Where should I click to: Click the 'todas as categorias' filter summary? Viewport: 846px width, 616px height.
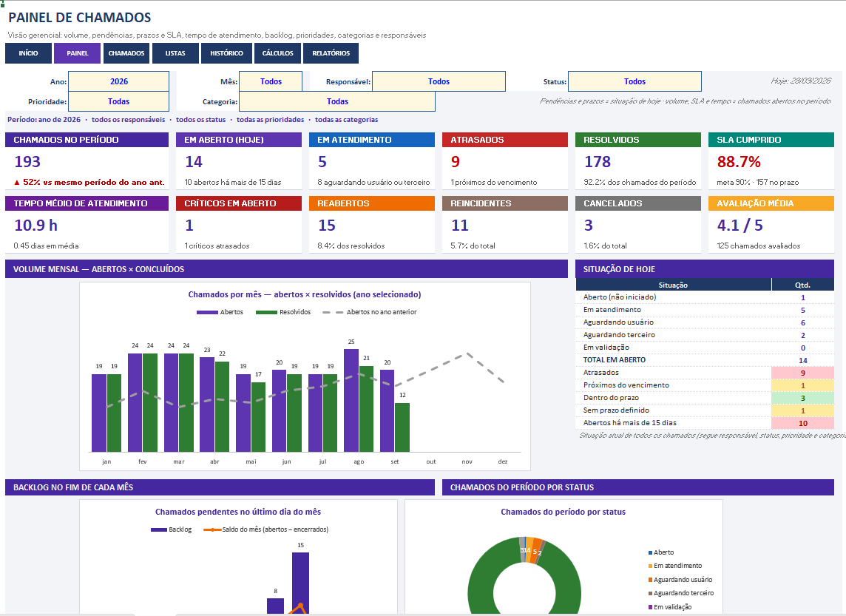coord(346,120)
